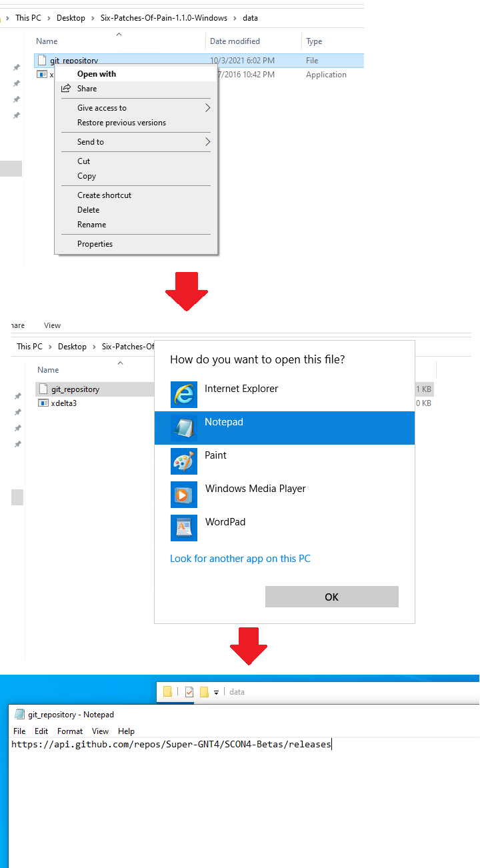Click the Notepad icon in the title bar

click(19, 714)
